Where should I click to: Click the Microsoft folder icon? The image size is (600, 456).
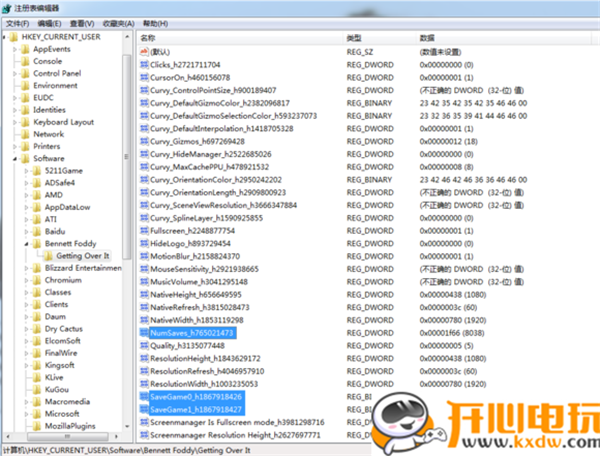click(x=37, y=414)
